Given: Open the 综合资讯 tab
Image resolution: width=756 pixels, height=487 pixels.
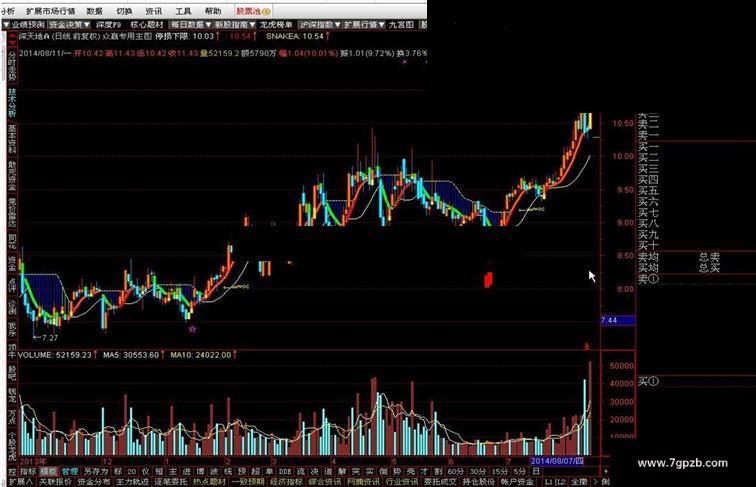Looking at the screenshot, I should click(x=325, y=482).
